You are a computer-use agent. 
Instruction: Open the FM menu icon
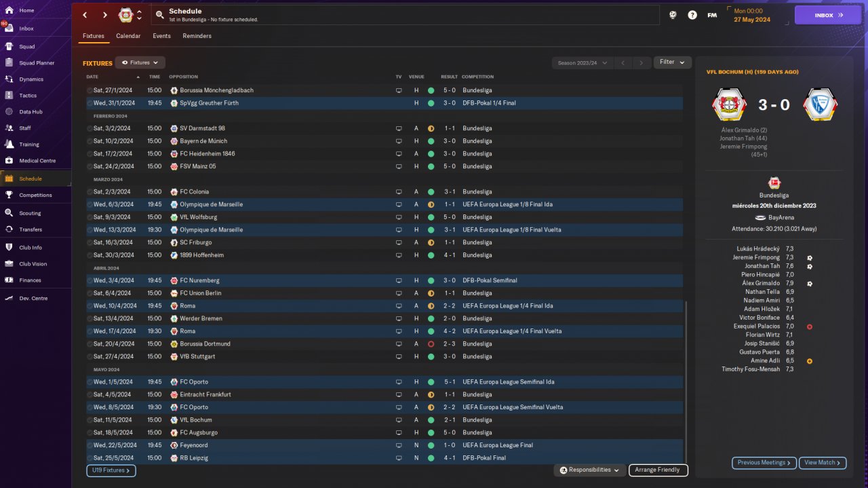pyautogui.click(x=712, y=15)
